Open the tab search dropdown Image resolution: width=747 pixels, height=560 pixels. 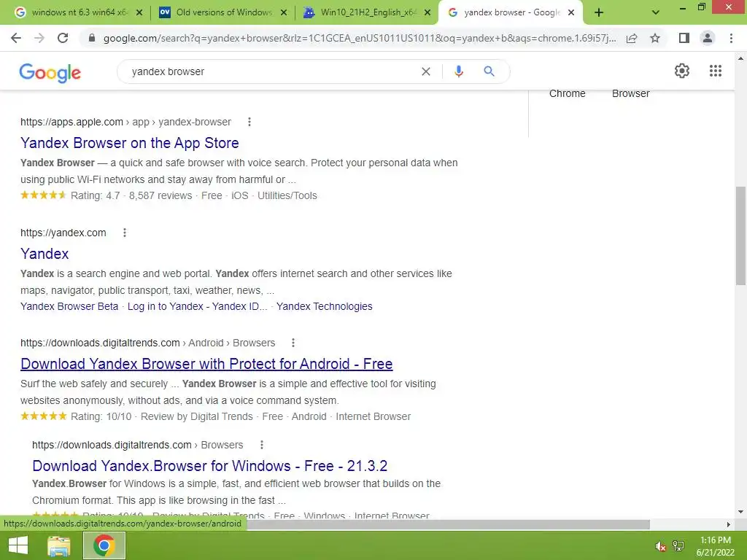pyautogui.click(x=656, y=12)
